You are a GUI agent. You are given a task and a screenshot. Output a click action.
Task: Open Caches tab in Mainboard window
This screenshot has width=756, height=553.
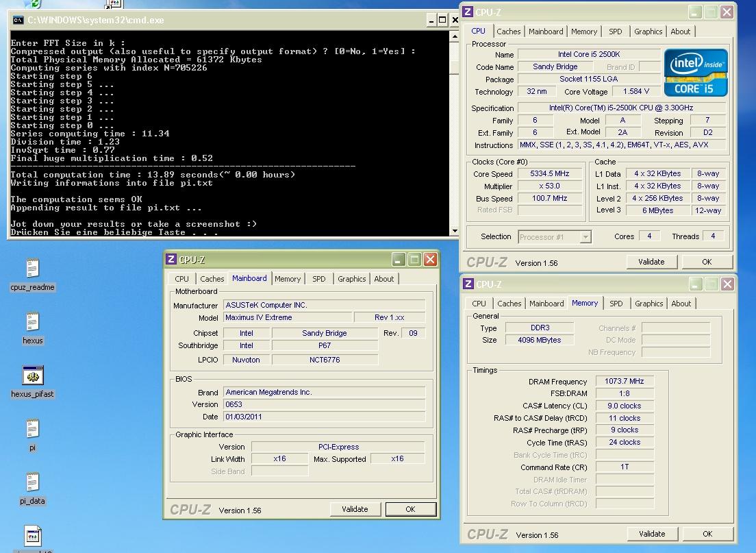pos(212,279)
